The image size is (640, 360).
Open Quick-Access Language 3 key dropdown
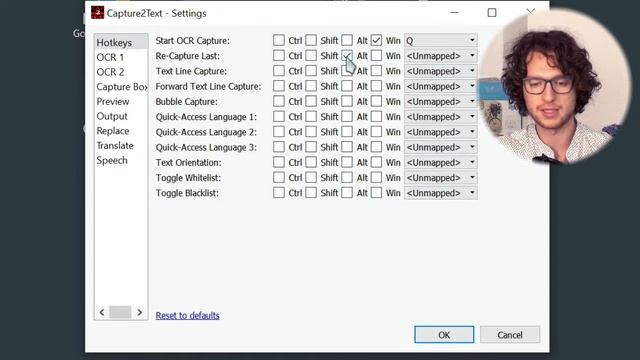(441, 147)
